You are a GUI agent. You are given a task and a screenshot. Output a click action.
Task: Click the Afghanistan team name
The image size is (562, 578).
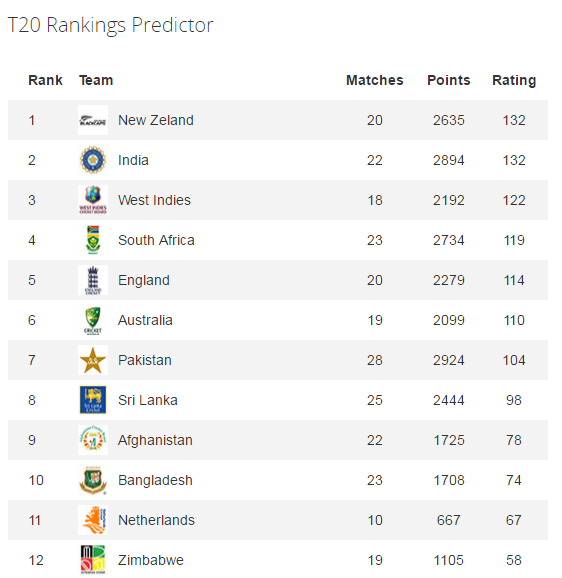click(x=155, y=441)
